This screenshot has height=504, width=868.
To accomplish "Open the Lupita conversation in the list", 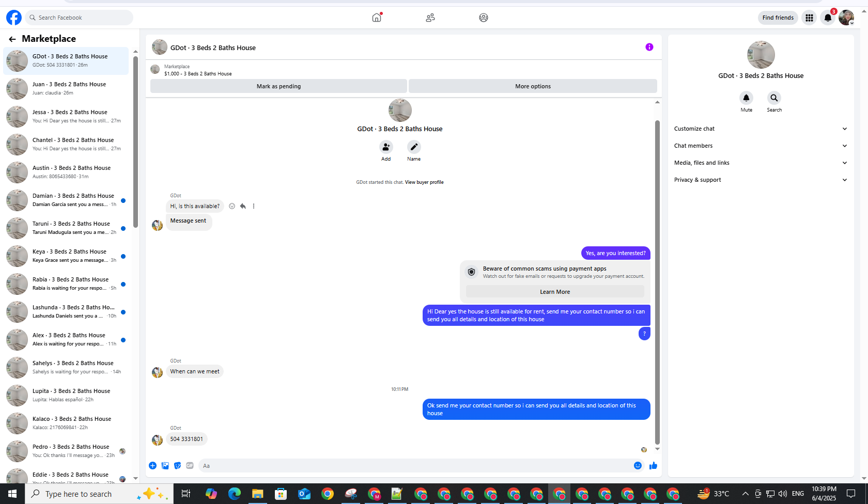I will point(66,396).
